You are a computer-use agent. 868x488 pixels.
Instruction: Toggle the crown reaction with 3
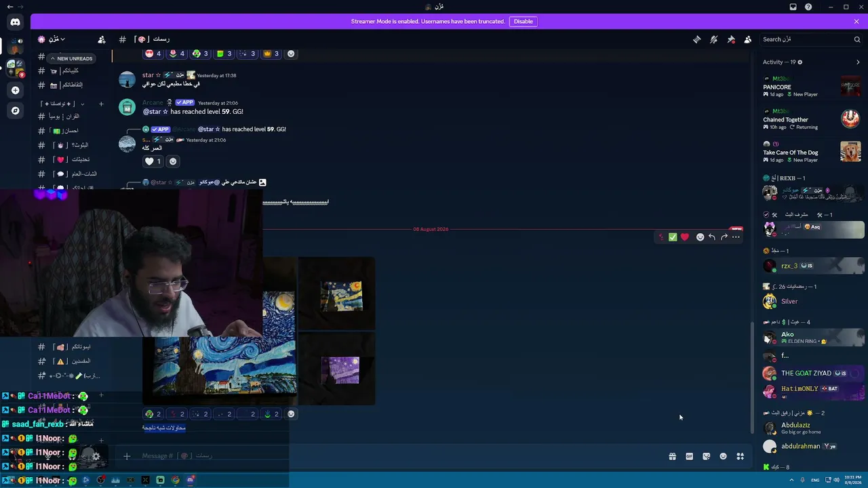pos(271,54)
